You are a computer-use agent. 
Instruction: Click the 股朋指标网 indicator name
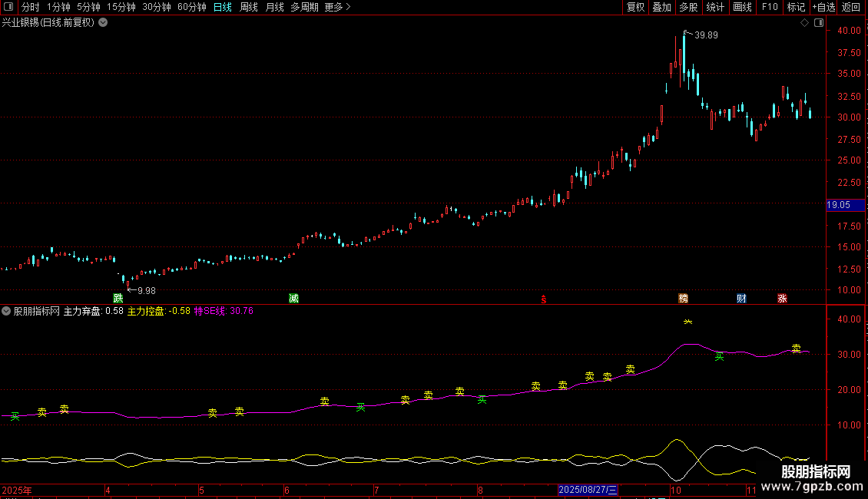[37, 311]
